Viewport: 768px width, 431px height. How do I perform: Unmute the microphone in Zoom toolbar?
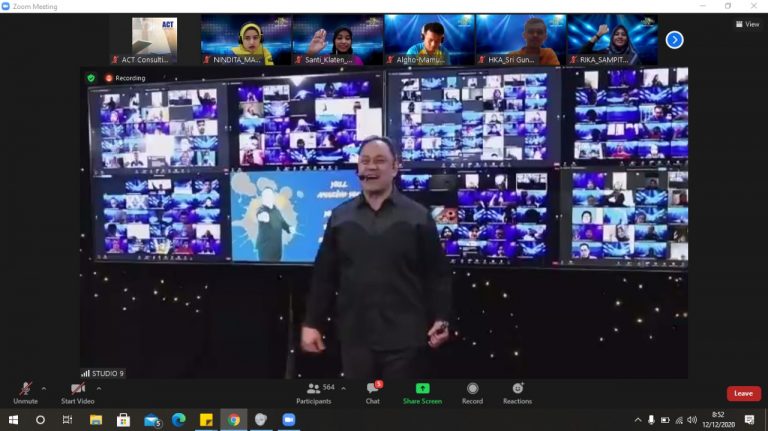coord(25,390)
